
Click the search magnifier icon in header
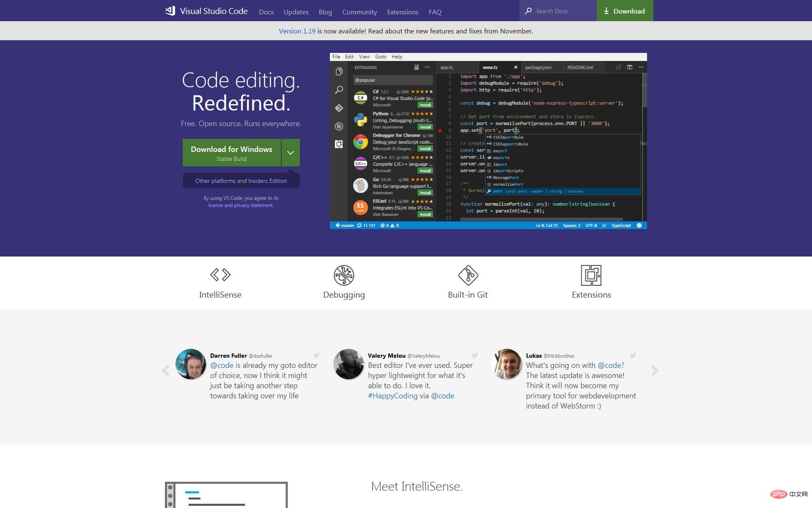coord(528,11)
